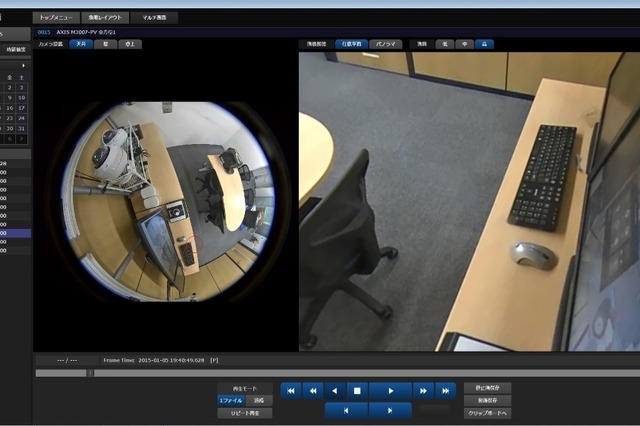Click the クリップボードへ button

(487, 412)
